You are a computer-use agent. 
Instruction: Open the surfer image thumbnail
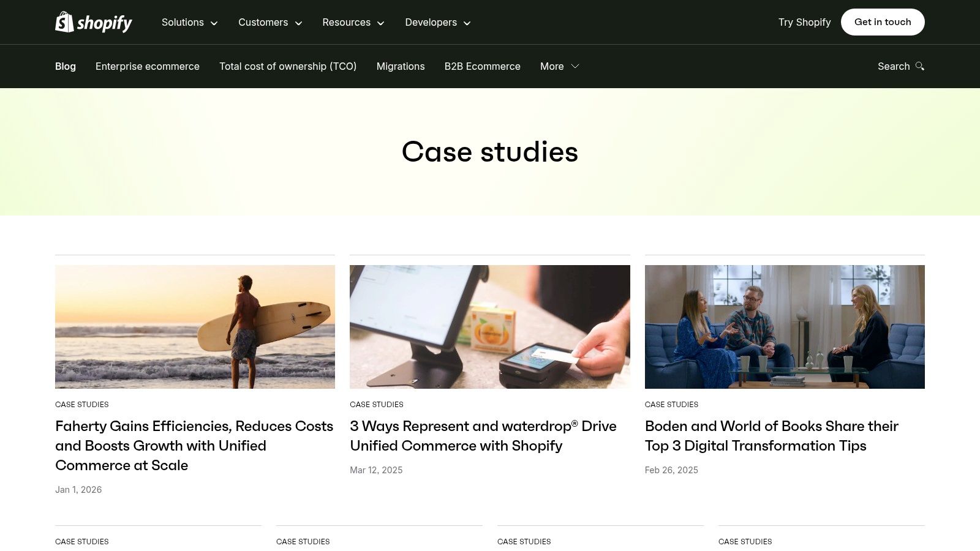[195, 327]
